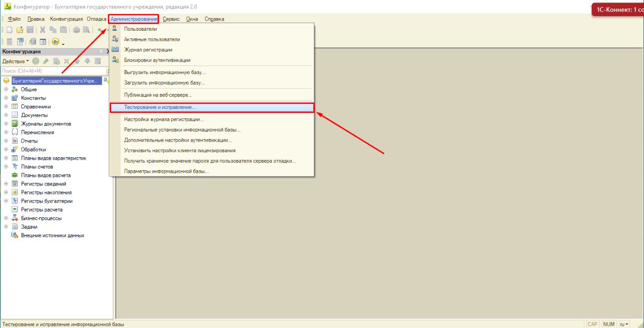The image size is (644, 328).
Task: Click the Save diskette toolbar icon
Action: click(x=30, y=30)
